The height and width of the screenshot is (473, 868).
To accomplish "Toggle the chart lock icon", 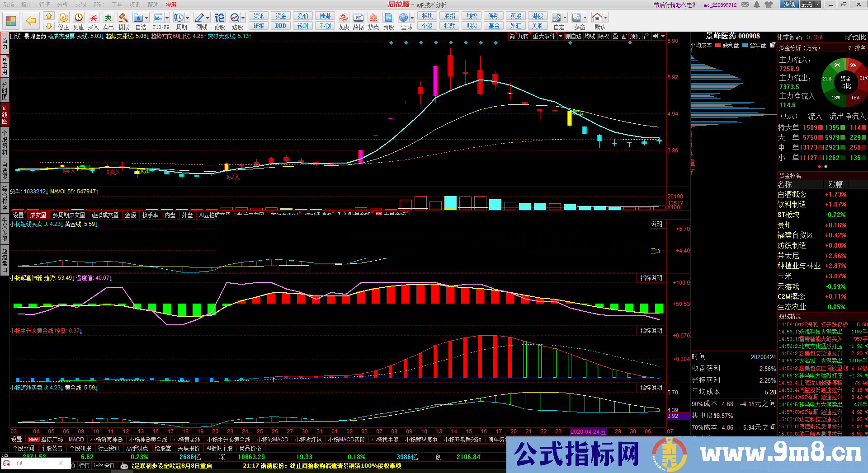I will click(646, 36).
